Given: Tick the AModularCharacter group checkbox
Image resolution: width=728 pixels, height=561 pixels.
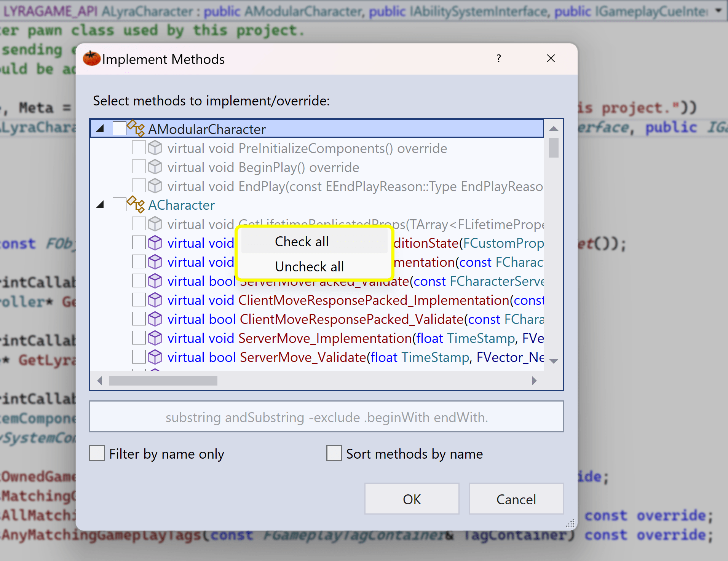Looking at the screenshot, I should (120, 129).
